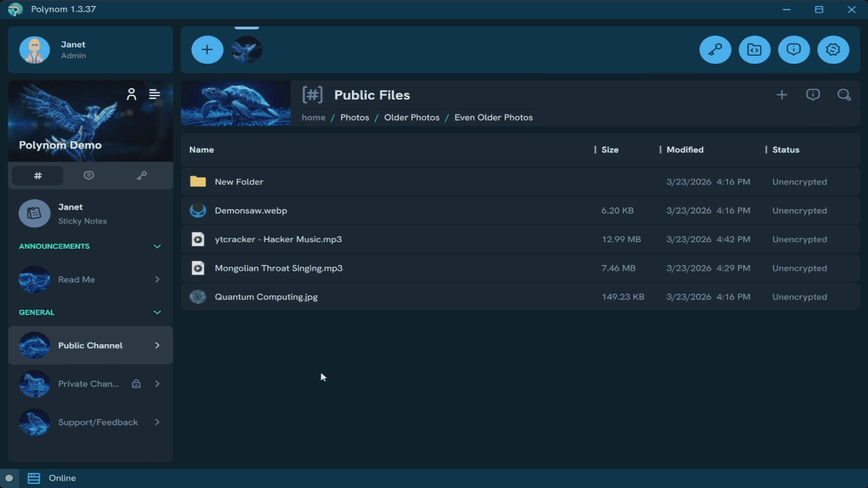Open the members person icon on server banner
Image resolution: width=868 pixels, height=488 pixels.
click(x=132, y=94)
